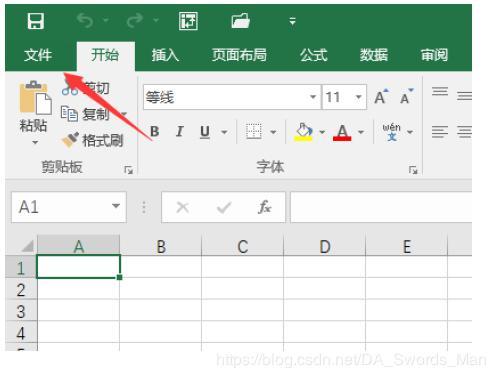Click inside the formula bar input
This screenshot has width=495, height=378.
point(381,207)
